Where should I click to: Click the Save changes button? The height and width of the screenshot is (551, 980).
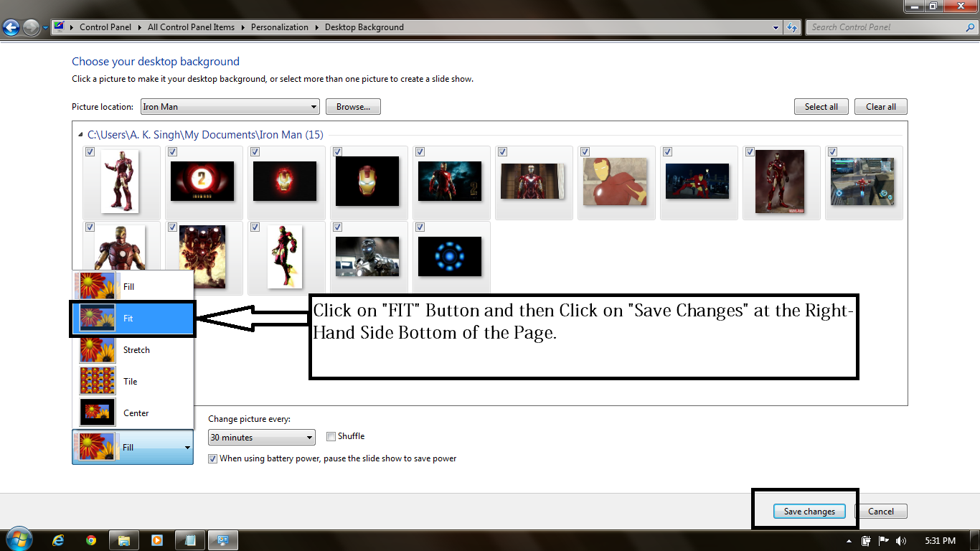click(x=809, y=511)
